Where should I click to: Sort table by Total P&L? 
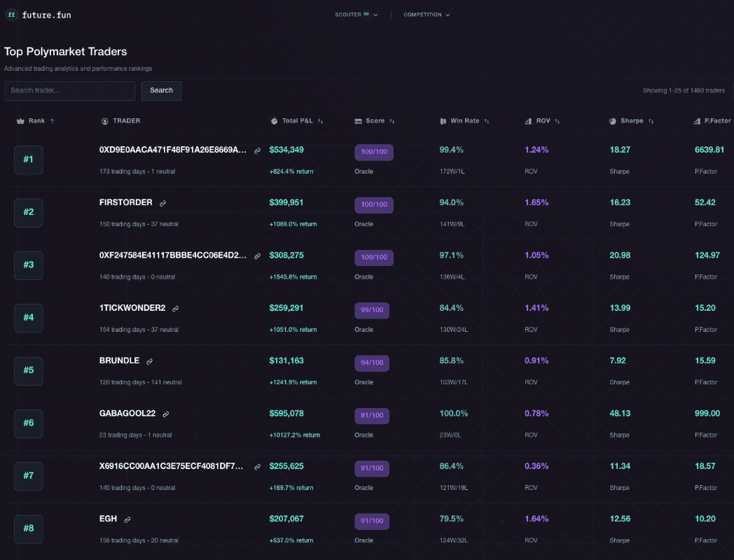[298, 121]
